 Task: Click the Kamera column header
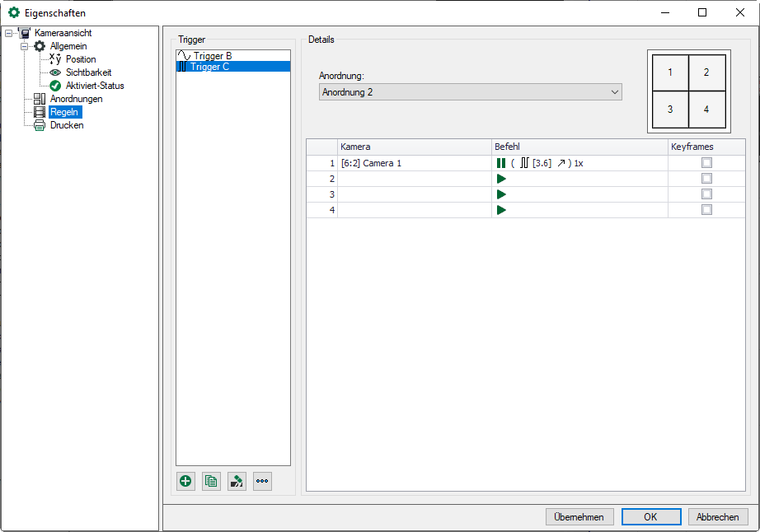pyautogui.click(x=415, y=147)
